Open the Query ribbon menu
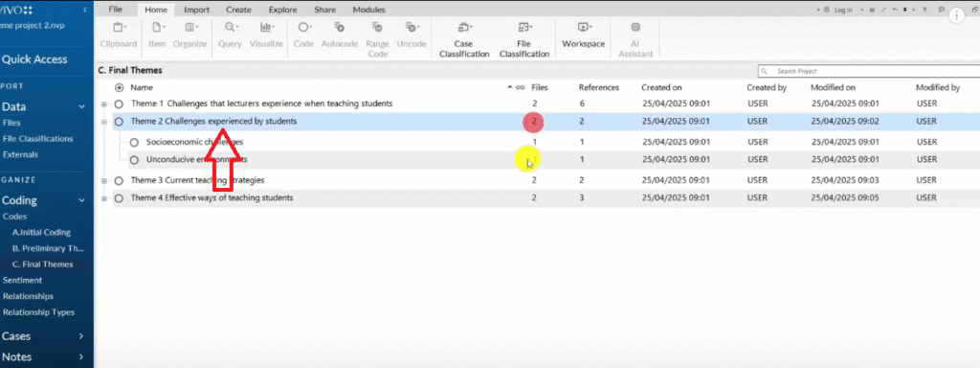The width and height of the screenshot is (980, 368). click(230, 35)
